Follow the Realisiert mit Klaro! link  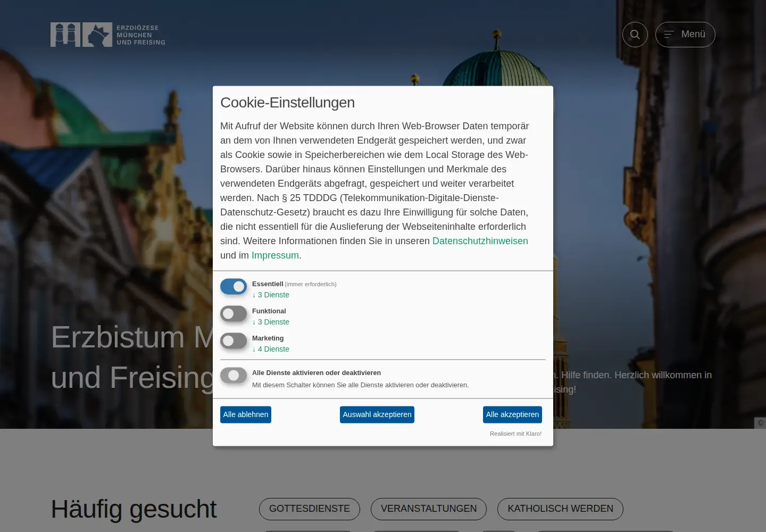pyautogui.click(x=515, y=434)
